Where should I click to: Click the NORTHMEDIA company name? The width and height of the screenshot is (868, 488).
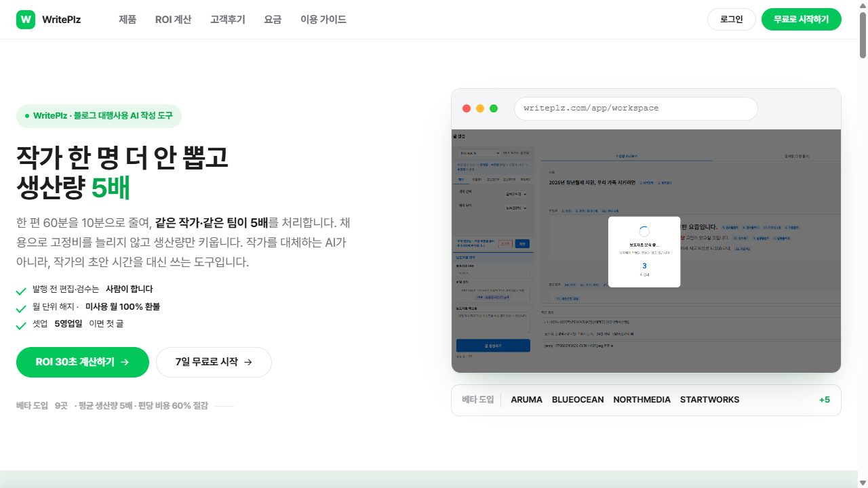pyautogui.click(x=642, y=400)
